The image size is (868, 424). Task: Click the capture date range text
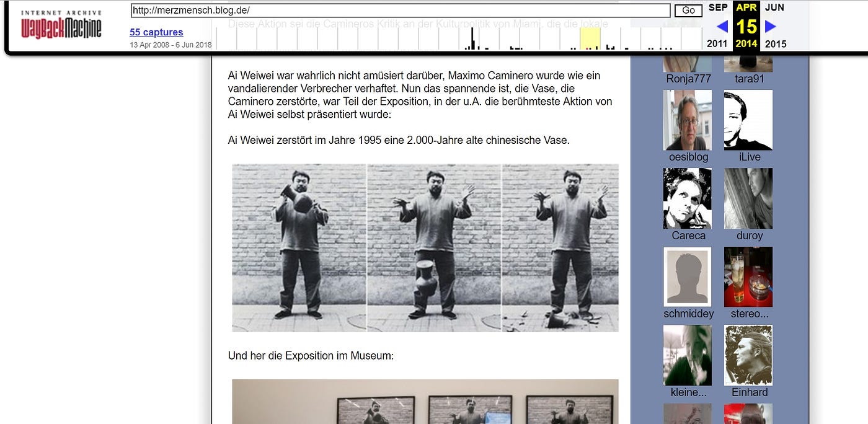pos(170,45)
